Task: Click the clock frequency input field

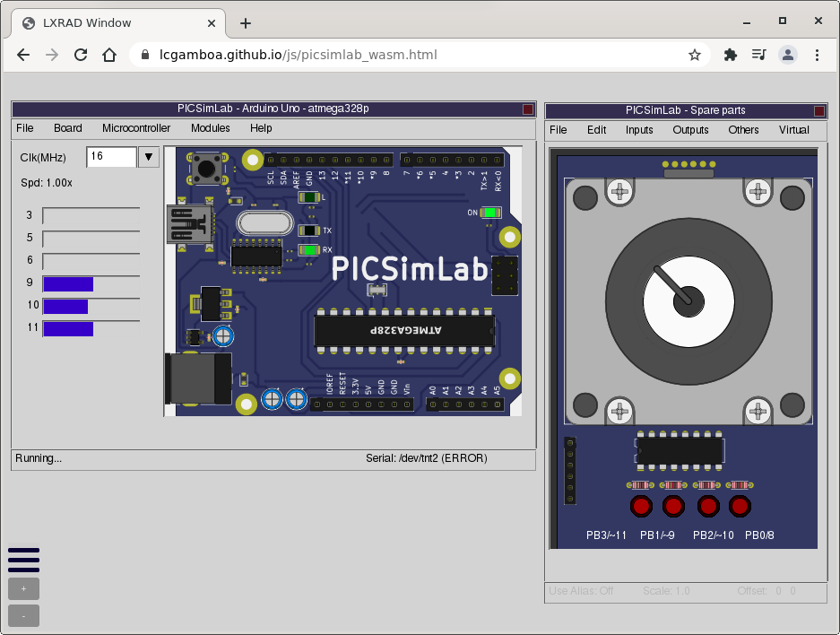Action: click(x=111, y=157)
